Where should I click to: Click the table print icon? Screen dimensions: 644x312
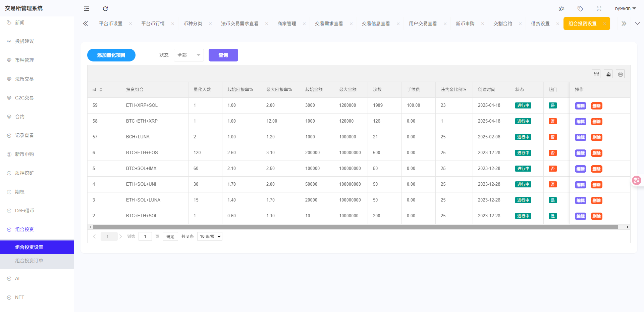[x=621, y=74]
